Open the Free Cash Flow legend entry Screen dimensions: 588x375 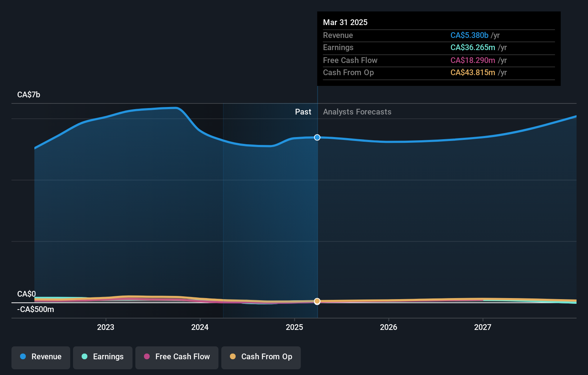(177, 357)
